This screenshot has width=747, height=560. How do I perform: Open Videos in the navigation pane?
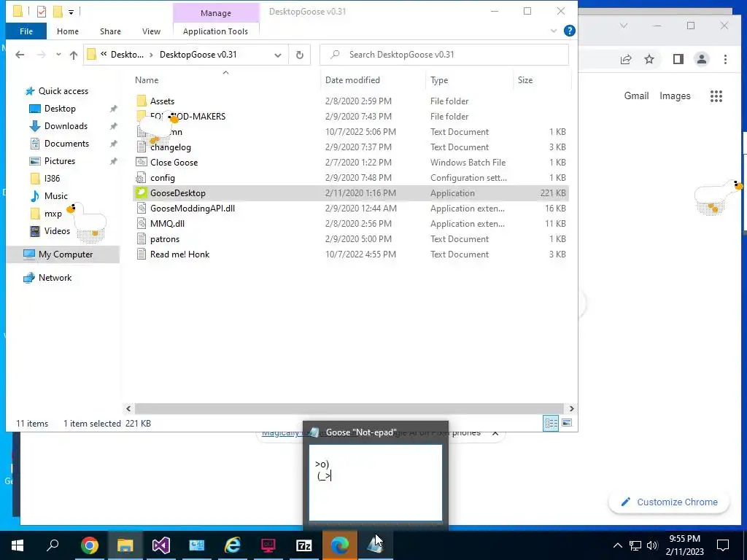click(57, 231)
